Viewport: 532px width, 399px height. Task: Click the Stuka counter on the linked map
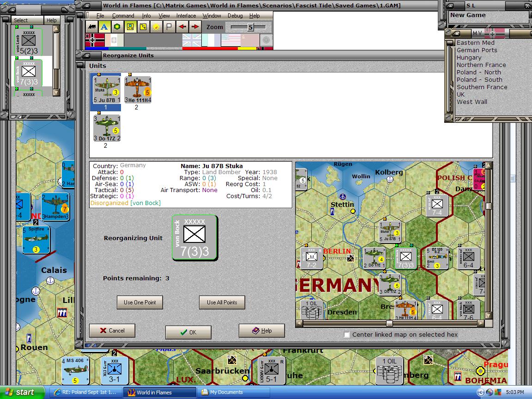coord(390,231)
